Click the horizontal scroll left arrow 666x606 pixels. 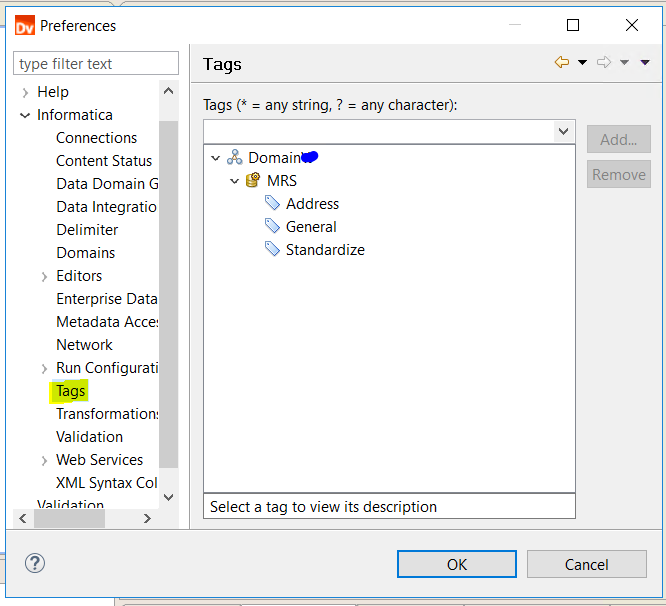pos(23,518)
